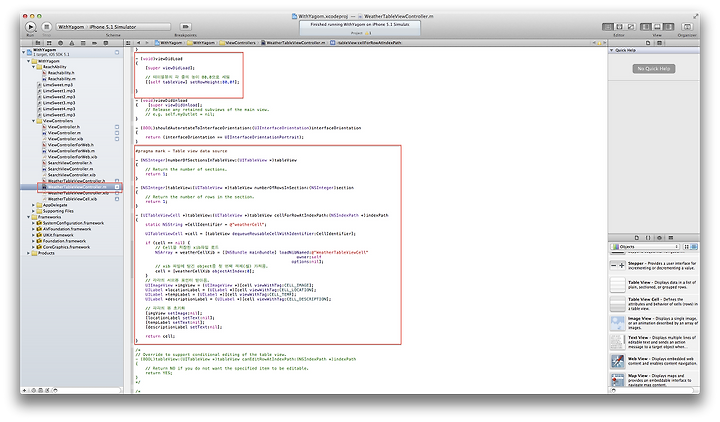Image resolution: width=720 pixels, height=422 pixels.
Task: Switch library to icon grid view
Action: tap(686, 247)
